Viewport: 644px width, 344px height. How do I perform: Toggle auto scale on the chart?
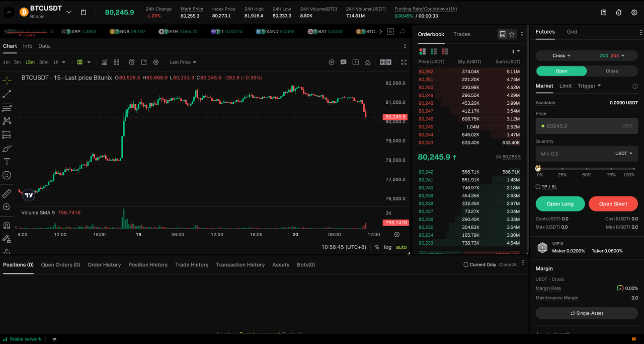401,247
